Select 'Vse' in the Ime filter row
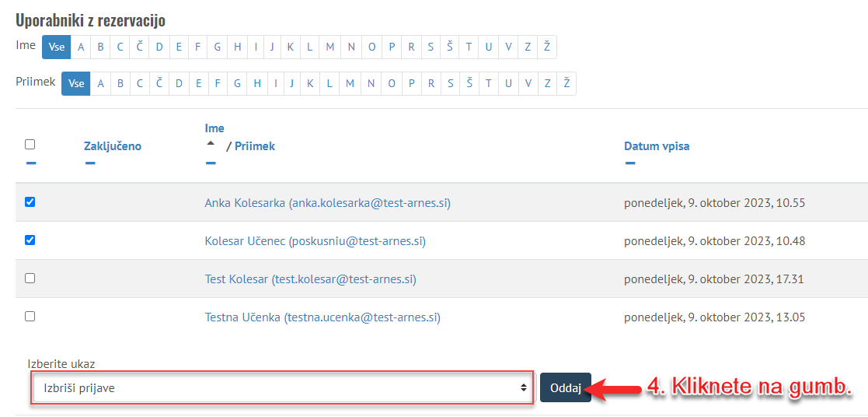This screenshot has width=868, height=417. pyautogui.click(x=57, y=47)
